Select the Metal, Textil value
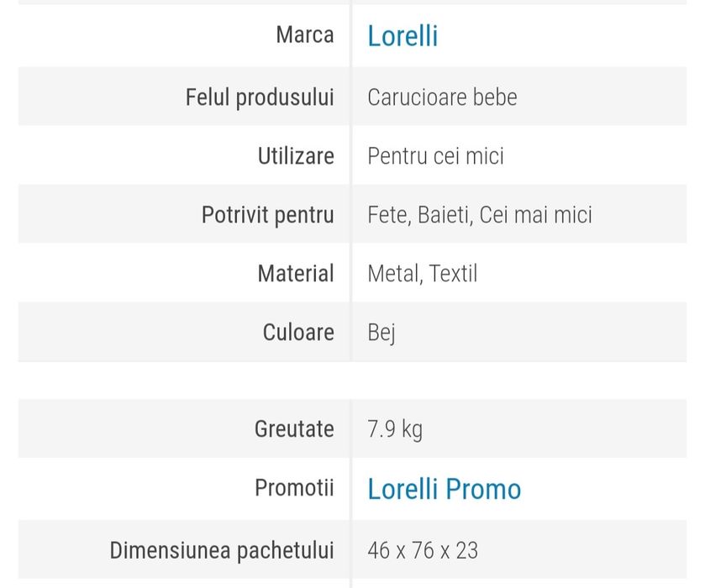 (x=422, y=273)
